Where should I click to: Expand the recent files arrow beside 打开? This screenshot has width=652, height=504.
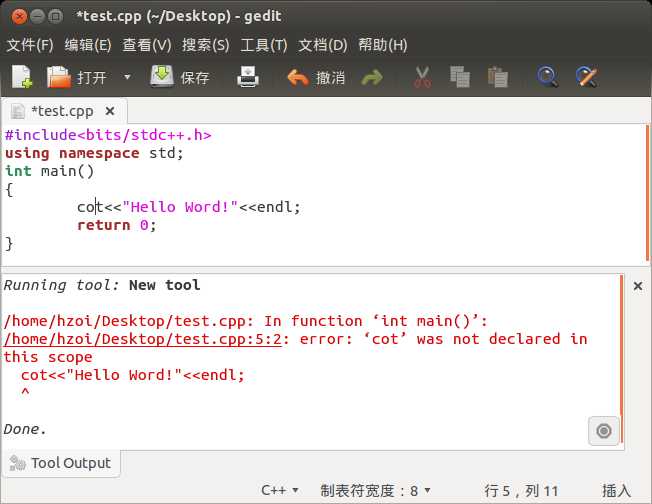click(x=127, y=77)
